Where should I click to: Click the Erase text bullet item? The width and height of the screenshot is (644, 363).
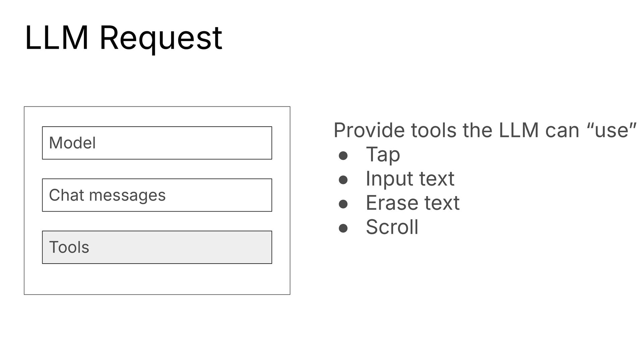413,203
